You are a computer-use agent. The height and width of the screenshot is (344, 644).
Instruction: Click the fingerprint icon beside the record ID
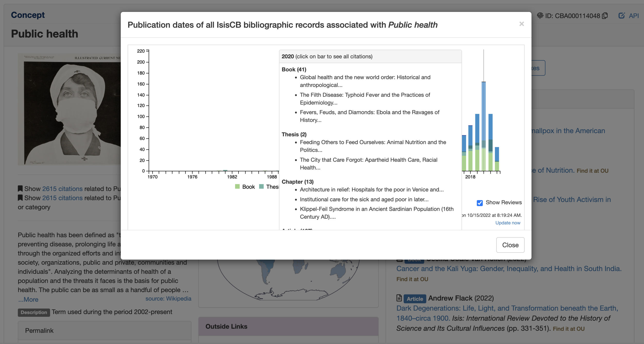coord(540,16)
